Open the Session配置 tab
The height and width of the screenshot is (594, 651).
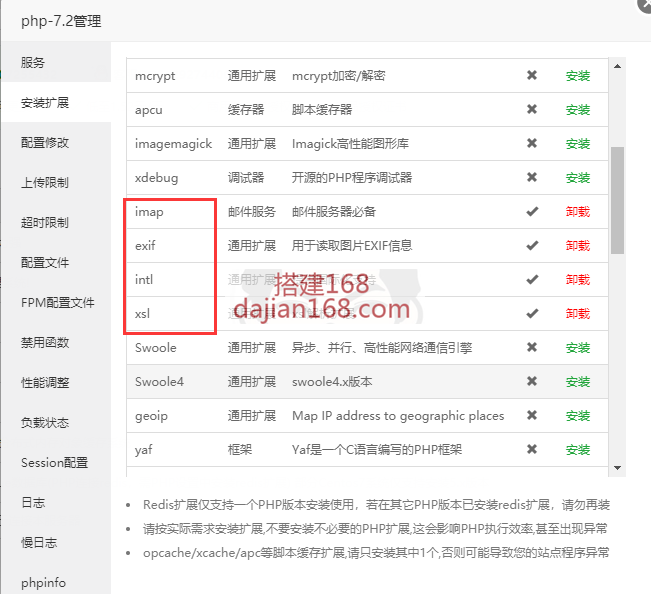pyautogui.click(x=54, y=463)
